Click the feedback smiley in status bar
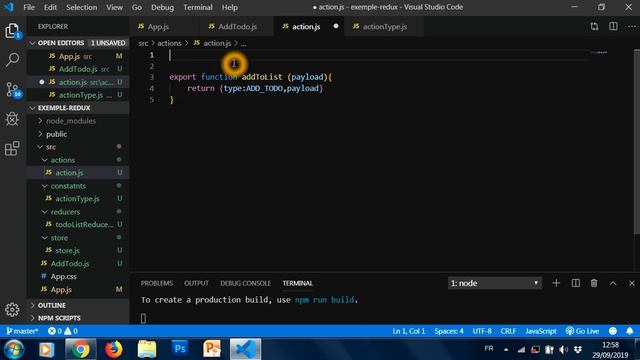The width and height of the screenshot is (640, 360). coord(613,331)
